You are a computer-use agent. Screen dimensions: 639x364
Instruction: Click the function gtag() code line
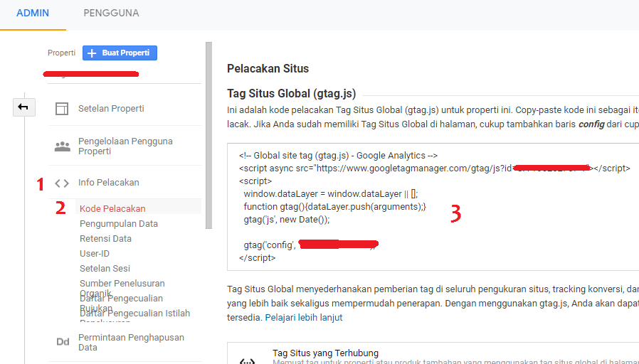[x=334, y=207]
